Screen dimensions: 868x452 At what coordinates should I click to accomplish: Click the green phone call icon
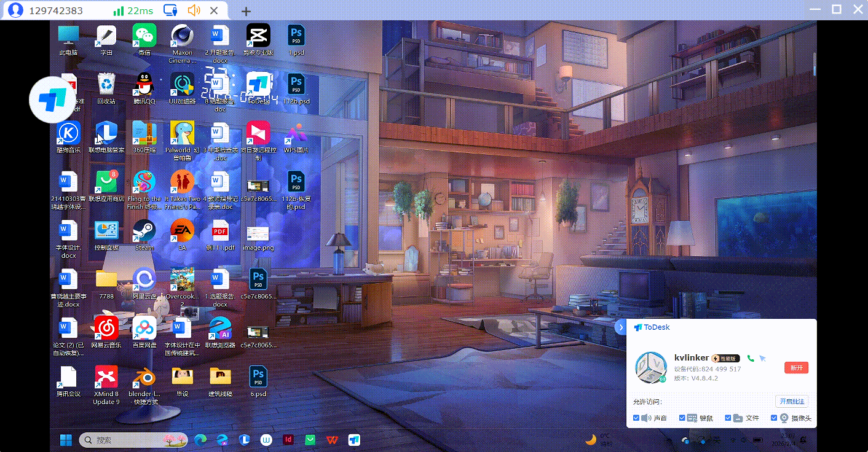click(751, 358)
